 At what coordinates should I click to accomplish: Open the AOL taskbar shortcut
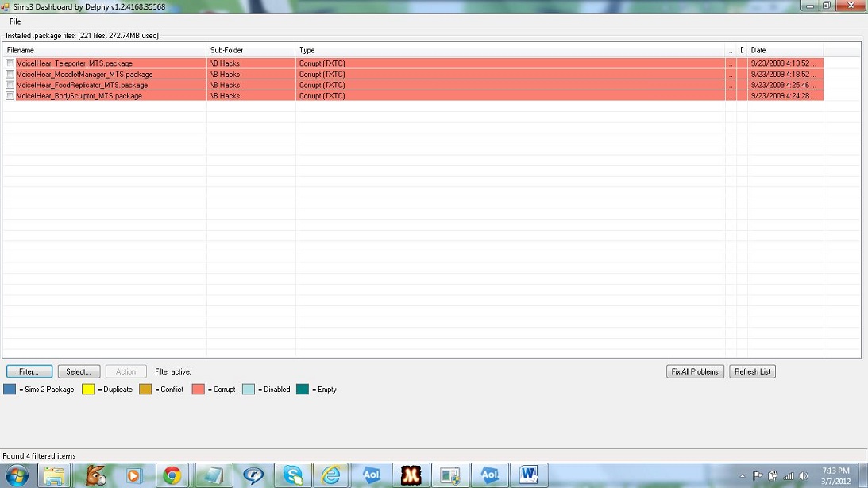pyautogui.click(x=371, y=475)
